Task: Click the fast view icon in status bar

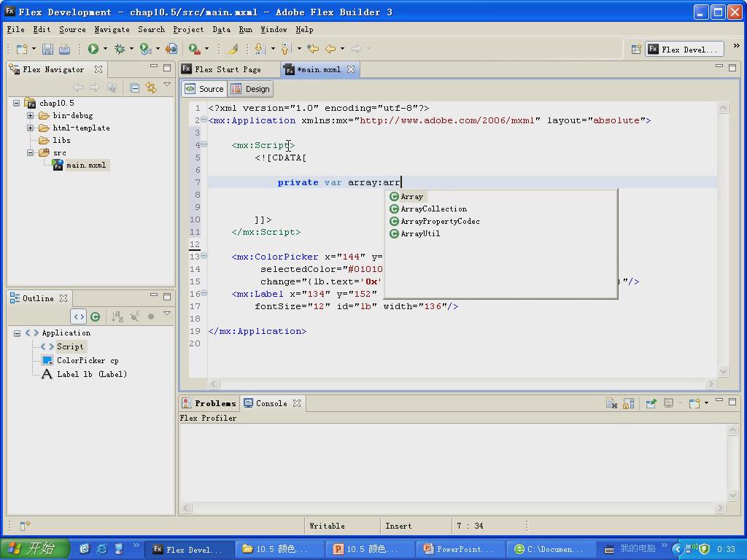Action: tap(25, 526)
